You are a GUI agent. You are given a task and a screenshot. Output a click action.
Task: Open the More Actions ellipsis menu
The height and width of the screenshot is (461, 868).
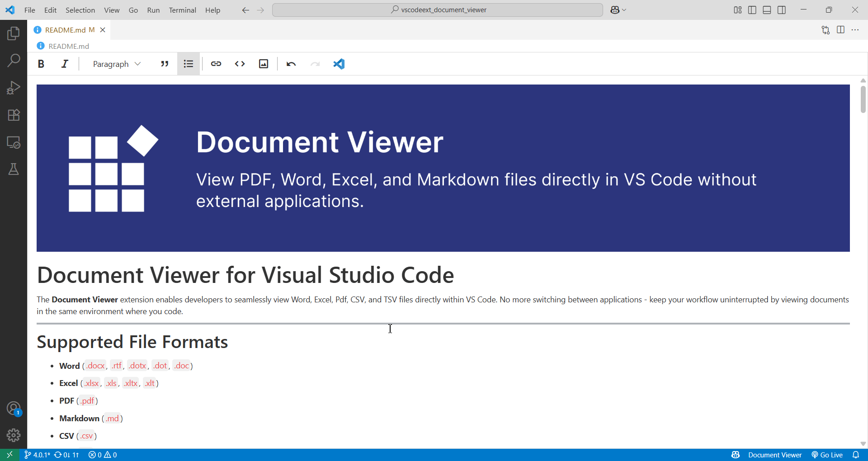[855, 30]
